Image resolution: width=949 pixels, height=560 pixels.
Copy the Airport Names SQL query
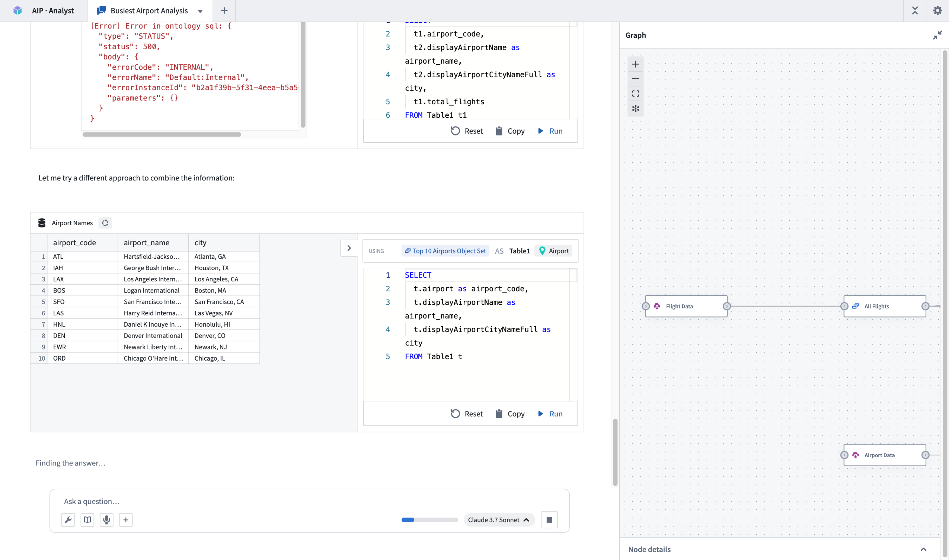[x=510, y=414]
